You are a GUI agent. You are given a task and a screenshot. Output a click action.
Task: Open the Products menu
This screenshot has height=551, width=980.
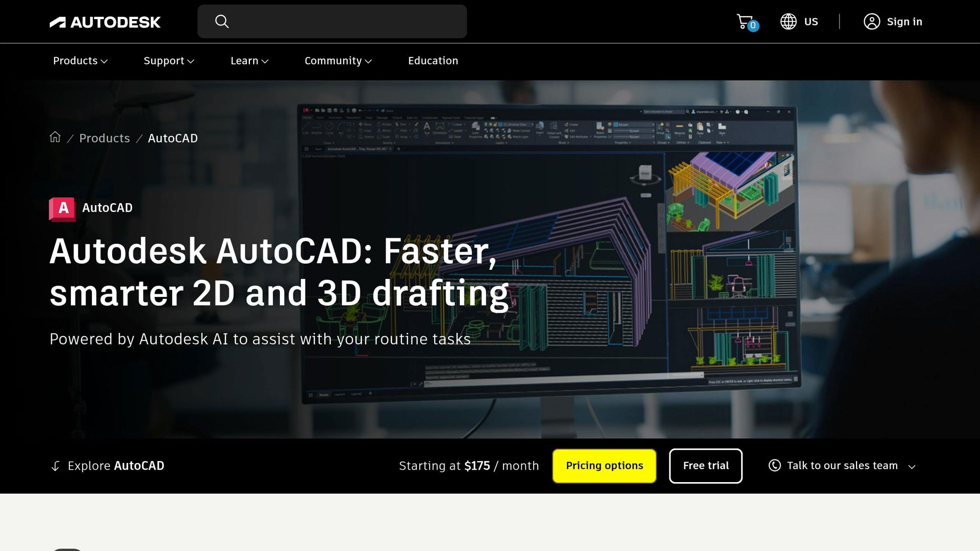click(x=80, y=61)
